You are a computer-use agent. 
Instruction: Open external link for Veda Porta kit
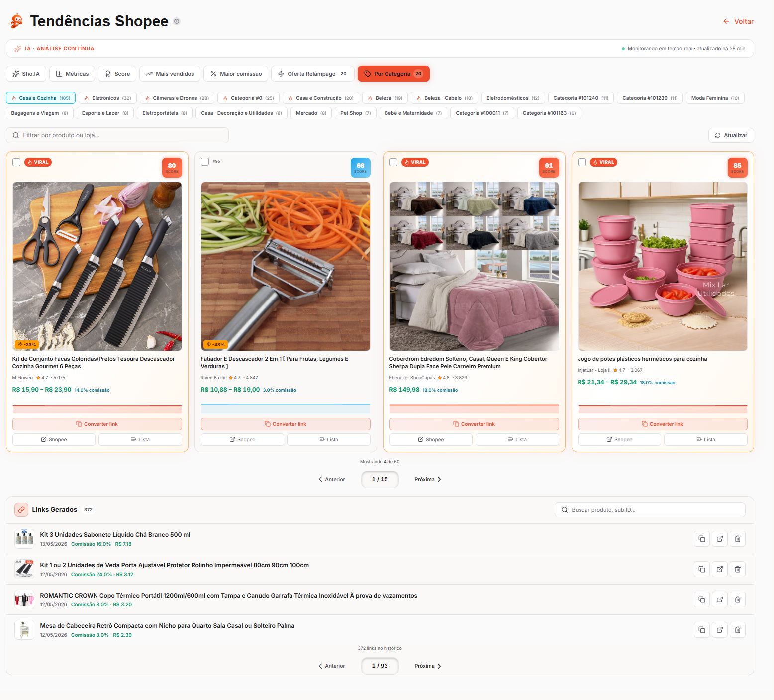pyautogui.click(x=720, y=569)
